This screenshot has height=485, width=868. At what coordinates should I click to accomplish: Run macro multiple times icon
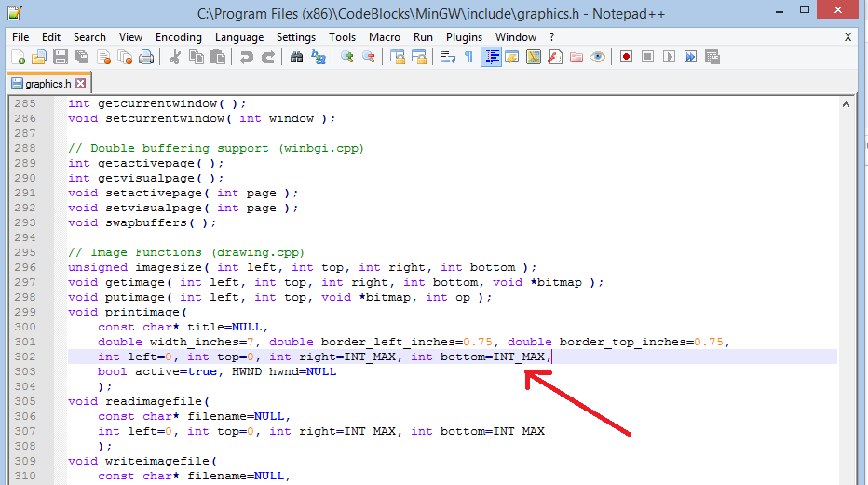pyautogui.click(x=690, y=57)
